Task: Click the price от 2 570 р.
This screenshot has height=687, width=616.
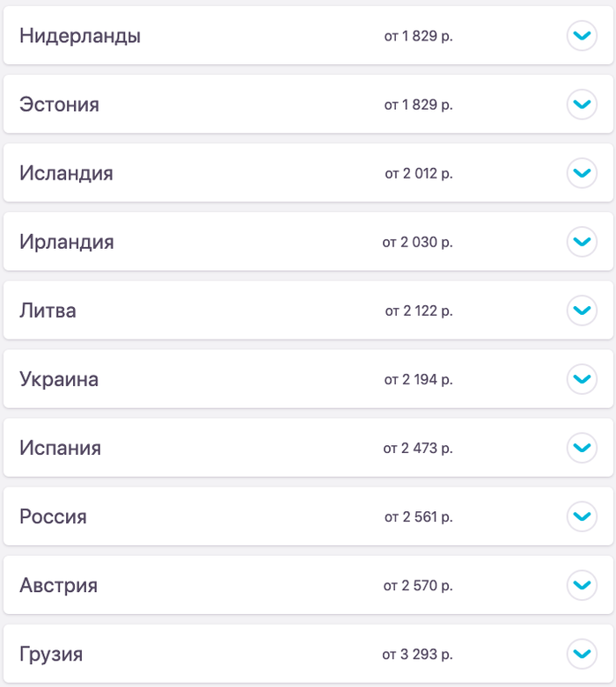Action: (x=418, y=585)
